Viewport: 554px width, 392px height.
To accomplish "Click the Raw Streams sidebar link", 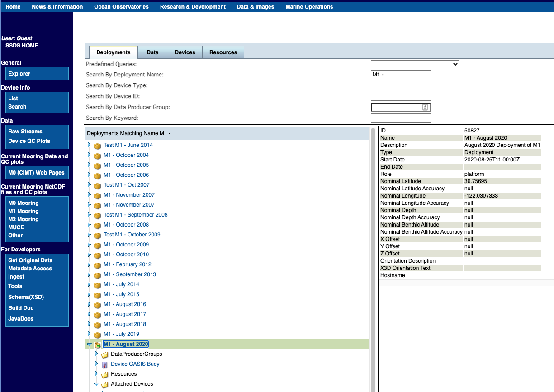I will [25, 132].
